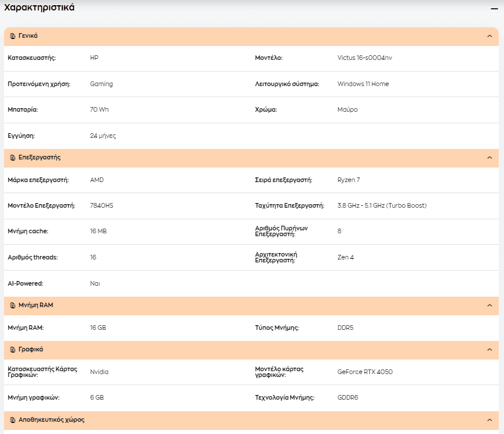504x434 pixels.
Task: Click the Μάρκα επεξεργαστή label
Action: pos(38,180)
